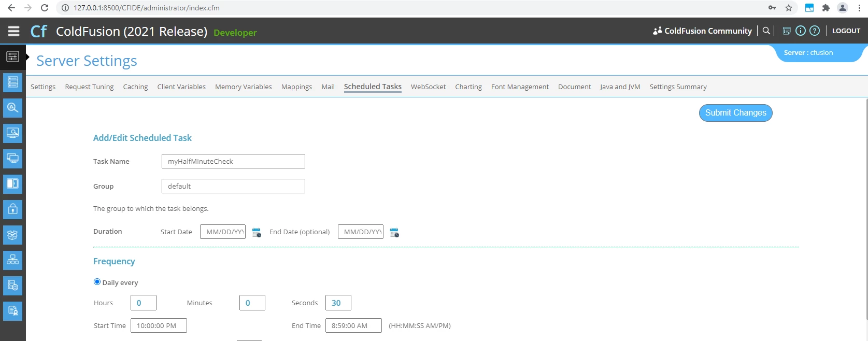Click the Frequency section heading
This screenshot has width=868, height=341.
114,261
